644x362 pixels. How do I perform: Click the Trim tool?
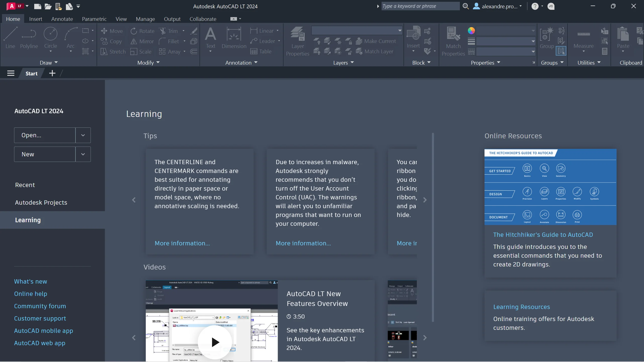pos(169,31)
